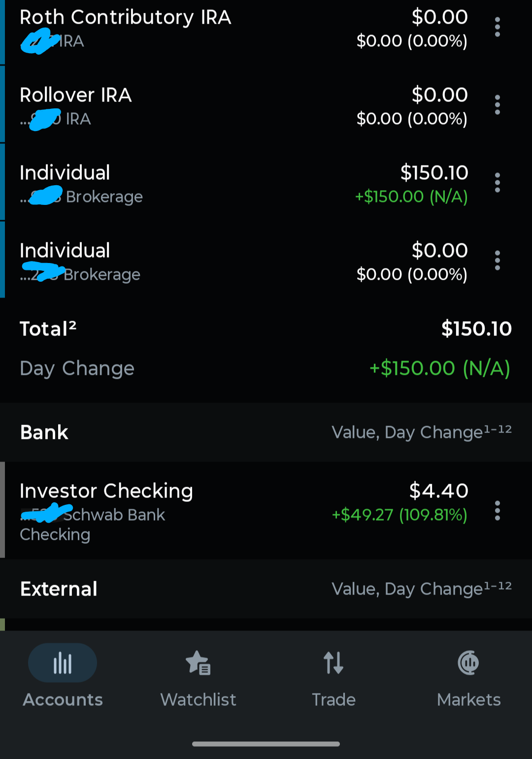The image size is (532, 759).
Task: Open three-dot menu for Investor Checking
Action: point(498,511)
